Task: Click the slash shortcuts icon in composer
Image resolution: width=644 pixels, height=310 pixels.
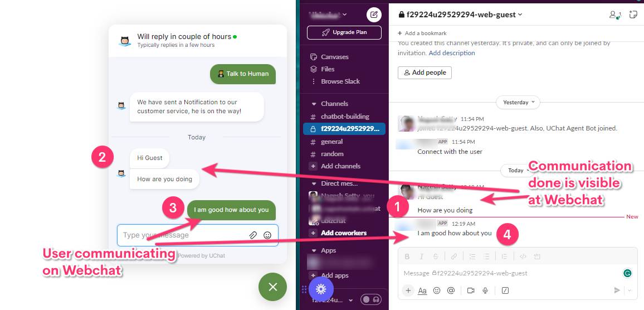Action: [x=505, y=290]
